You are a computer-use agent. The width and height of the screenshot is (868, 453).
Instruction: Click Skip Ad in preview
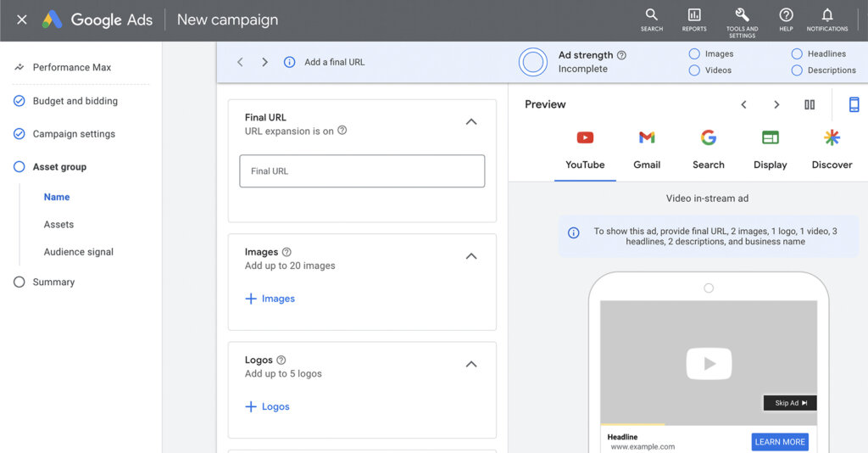(x=790, y=403)
